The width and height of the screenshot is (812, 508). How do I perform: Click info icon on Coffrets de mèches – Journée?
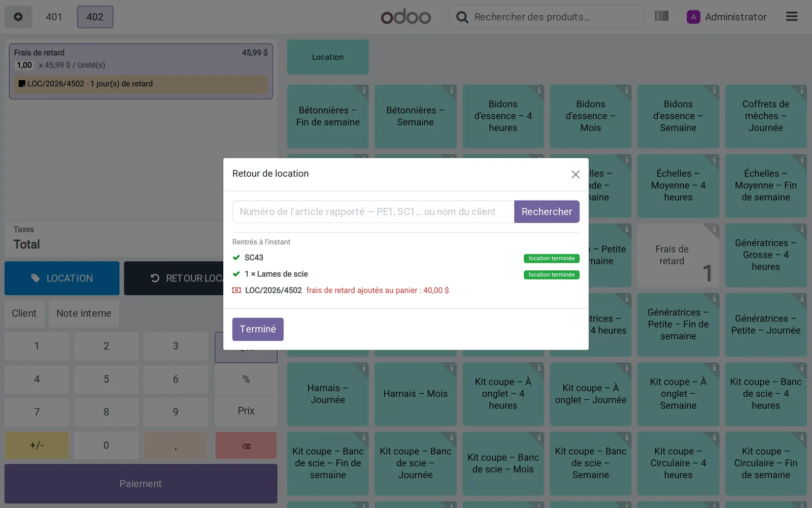(802, 90)
